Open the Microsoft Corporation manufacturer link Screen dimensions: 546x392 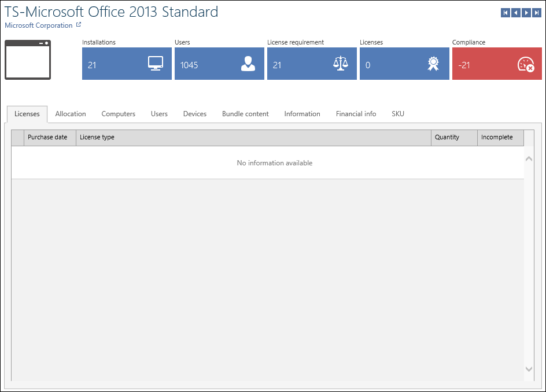[38, 25]
